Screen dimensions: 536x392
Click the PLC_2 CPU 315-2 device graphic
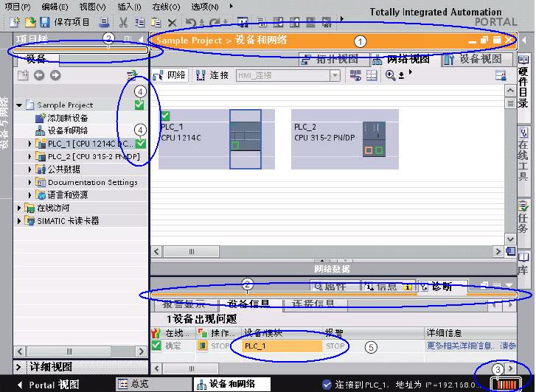[x=374, y=139]
